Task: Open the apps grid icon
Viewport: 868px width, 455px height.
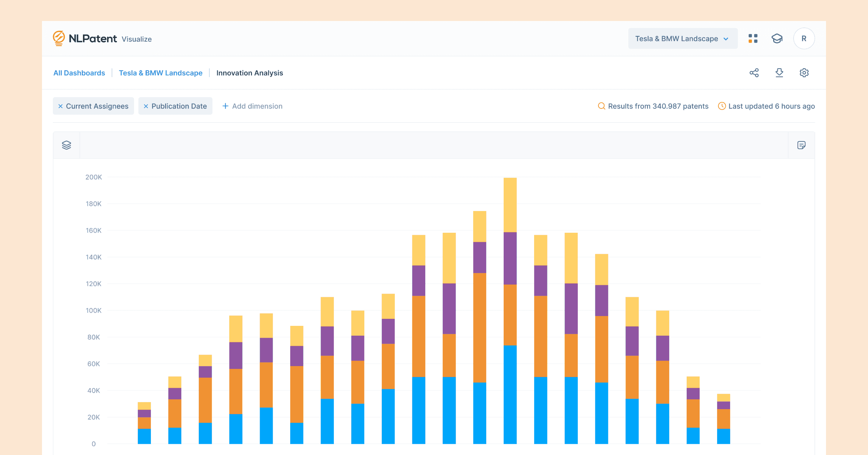Action: (753, 38)
